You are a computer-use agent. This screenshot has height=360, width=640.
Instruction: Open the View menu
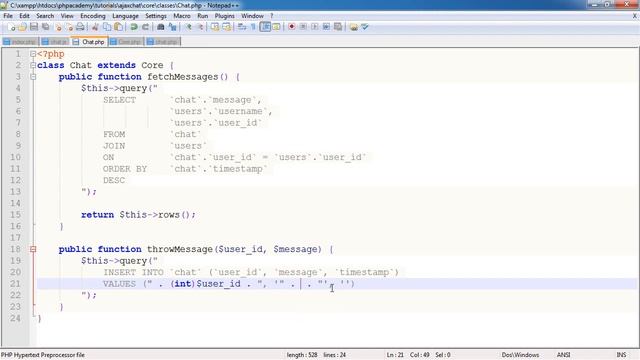pyautogui.click(x=67, y=16)
